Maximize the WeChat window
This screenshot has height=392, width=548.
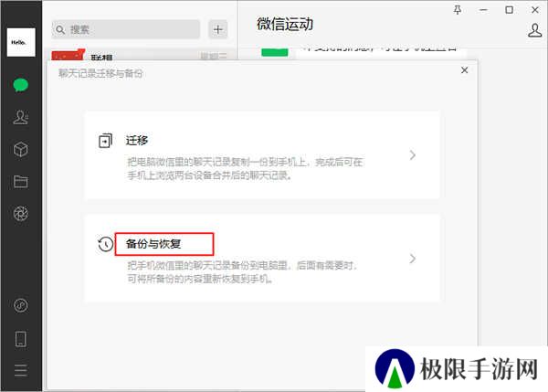pyautogui.click(x=510, y=10)
